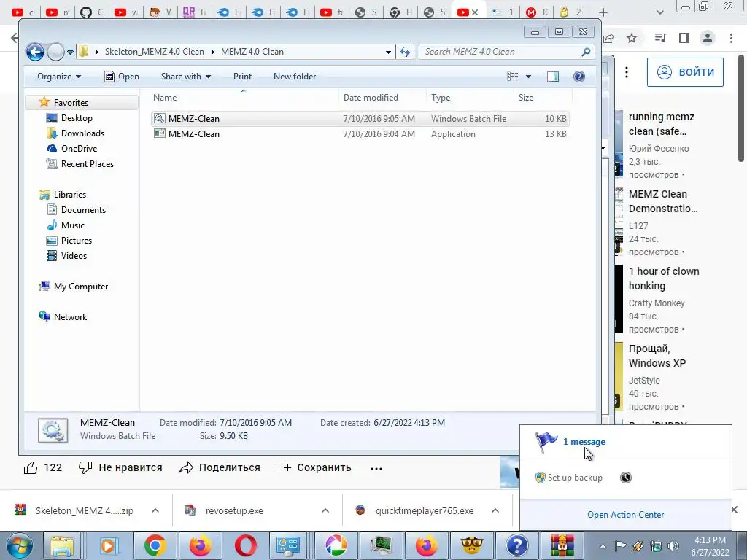The width and height of the screenshot is (747, 560).
Task: Select the MEMZ-Clean Windows Batch File
Action: (360, 119)
